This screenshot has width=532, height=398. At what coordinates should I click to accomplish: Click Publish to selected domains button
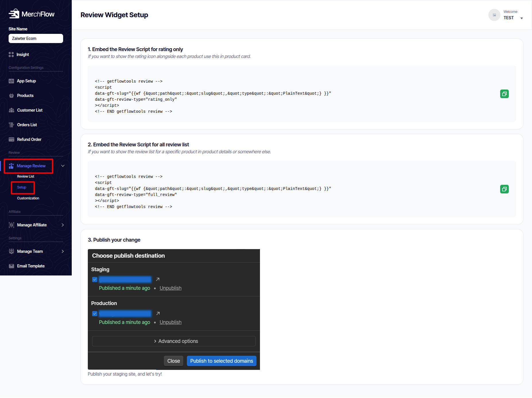221,361
